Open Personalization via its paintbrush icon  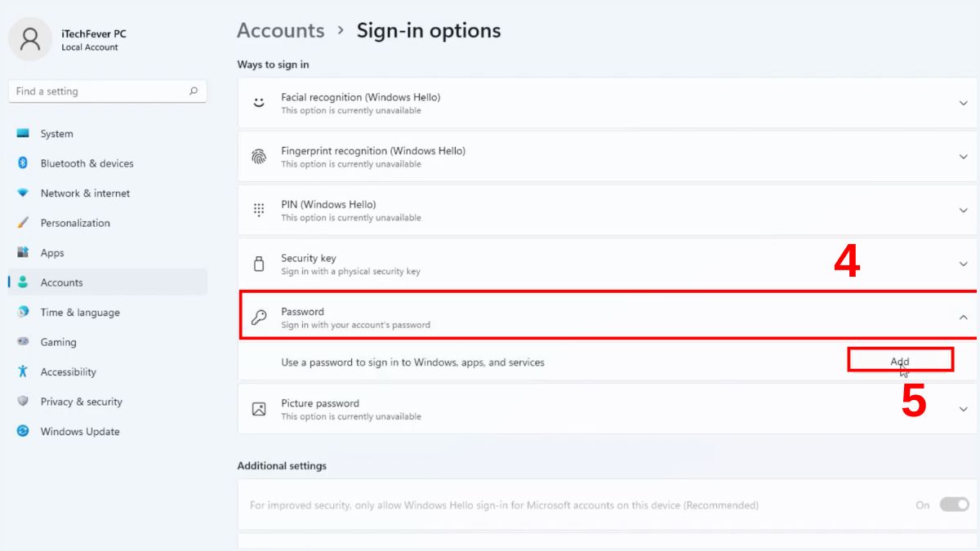click(23, 223)
